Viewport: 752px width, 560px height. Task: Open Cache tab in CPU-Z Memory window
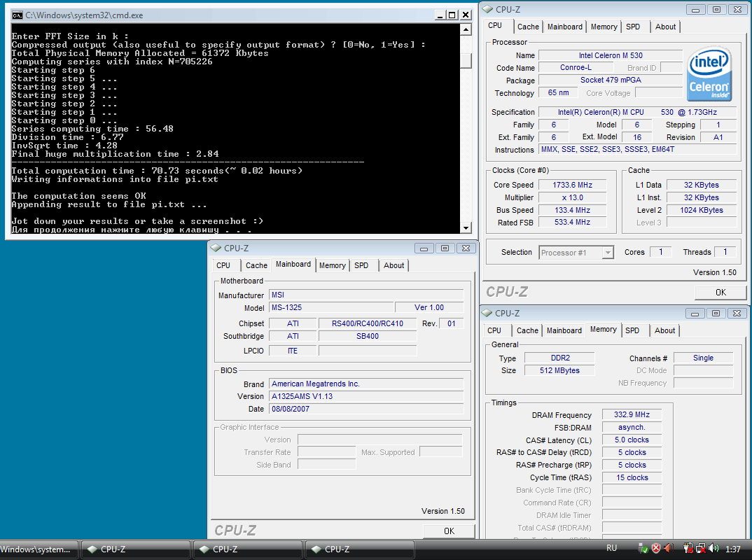click(527, 331)
